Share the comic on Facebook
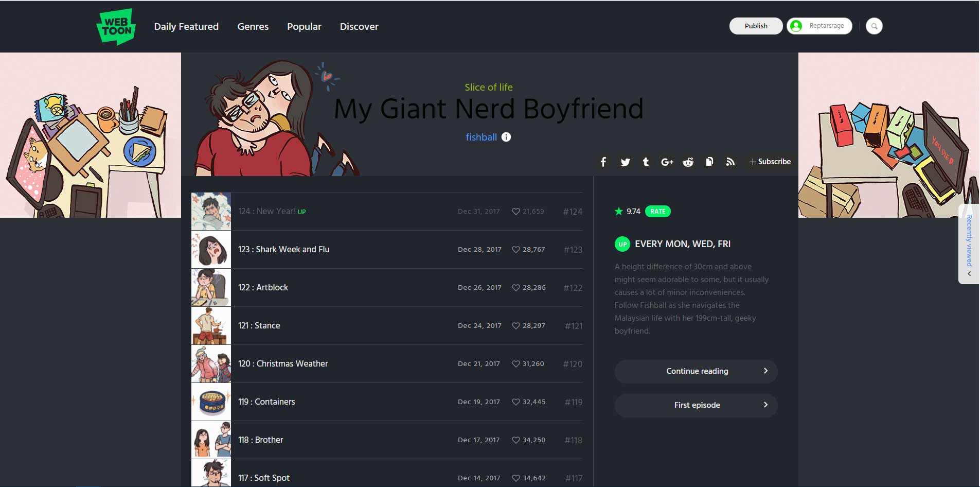Image resolution: width=980 pixels, height=487 pixels. pos(603,162)
